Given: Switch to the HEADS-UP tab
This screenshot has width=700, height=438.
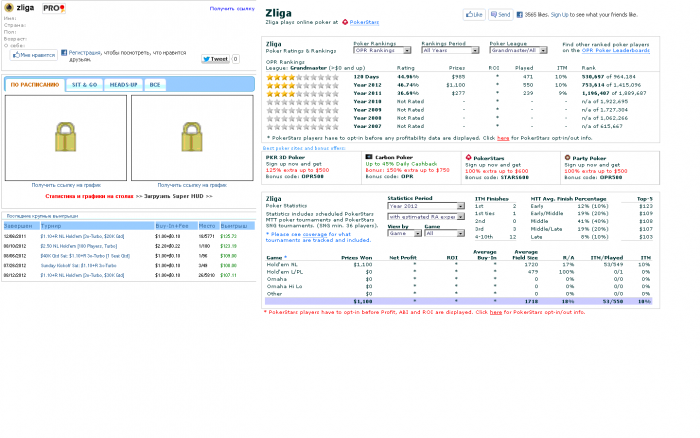Looking at the screenshot, I should pyautogui.click(x=124, y=84).
